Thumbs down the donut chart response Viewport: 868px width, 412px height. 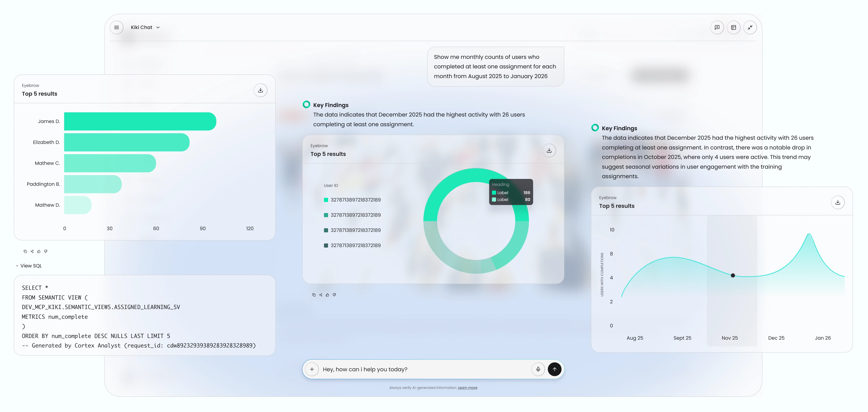click(x=334, y=295)
